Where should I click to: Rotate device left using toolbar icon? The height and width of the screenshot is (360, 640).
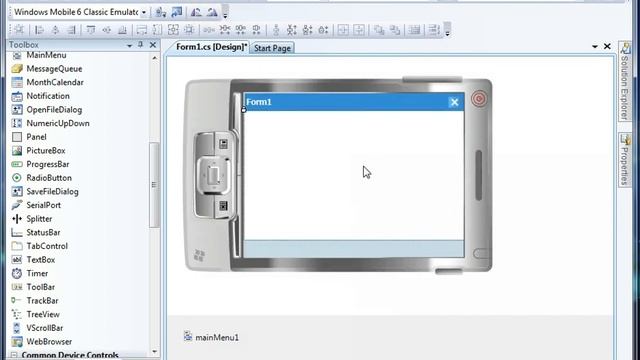(196, 12)
